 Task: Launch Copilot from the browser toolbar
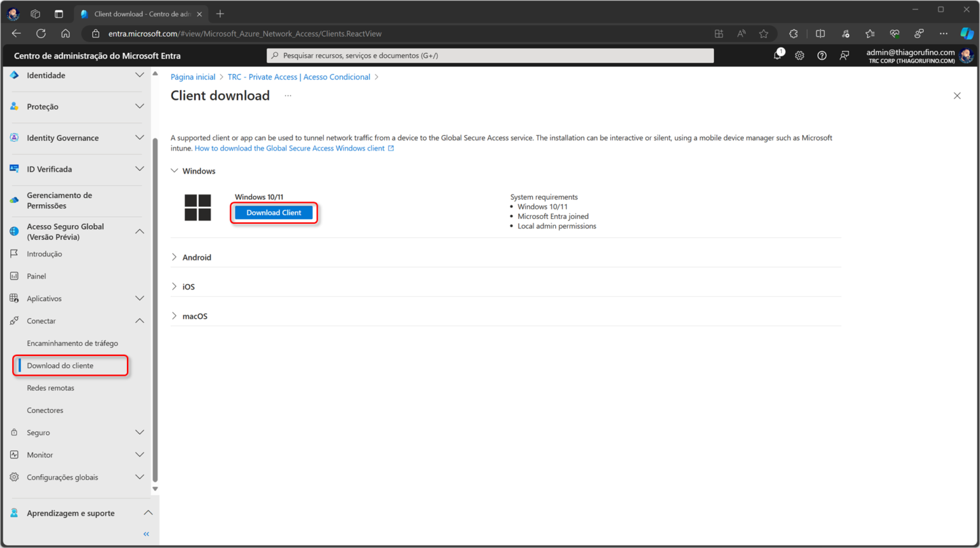(x=965, y=33)
